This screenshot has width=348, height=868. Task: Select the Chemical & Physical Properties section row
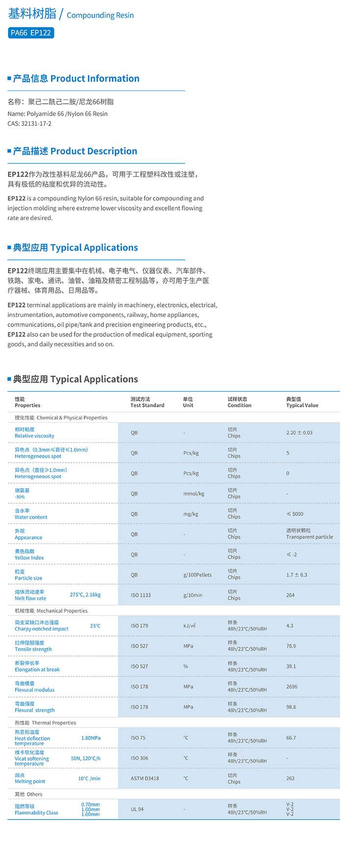point(61,418)
